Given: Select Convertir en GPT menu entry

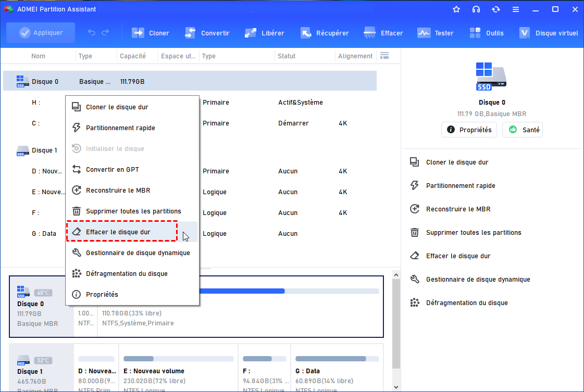Looking at the screenshot, I should [x=112, y=170].
